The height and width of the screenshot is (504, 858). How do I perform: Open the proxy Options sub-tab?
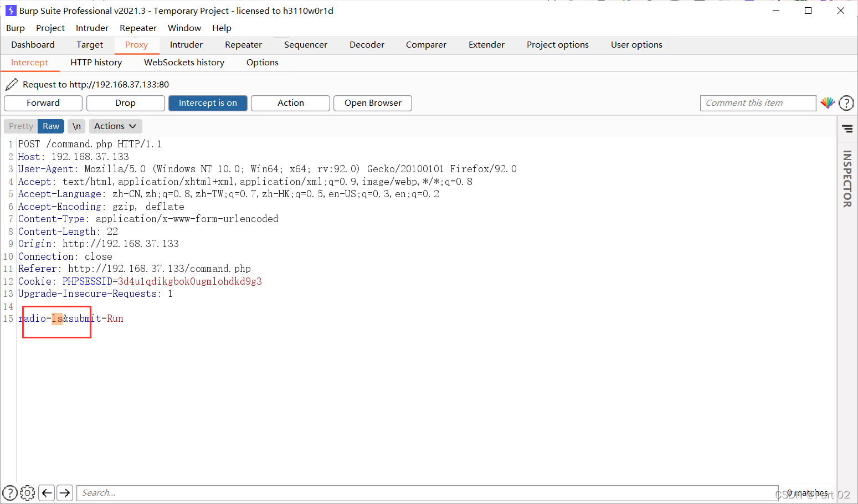coord(263,63)
